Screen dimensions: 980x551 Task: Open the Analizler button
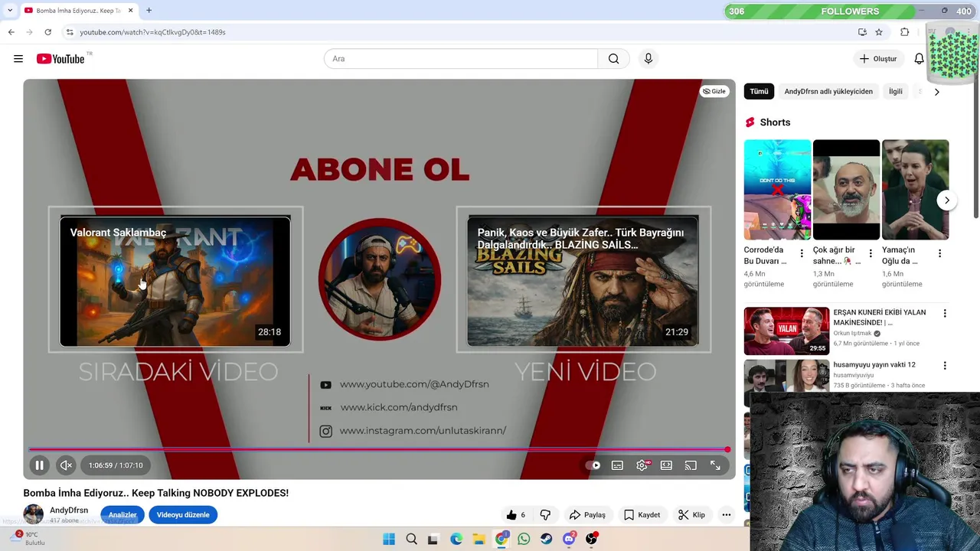pos(122,515)
